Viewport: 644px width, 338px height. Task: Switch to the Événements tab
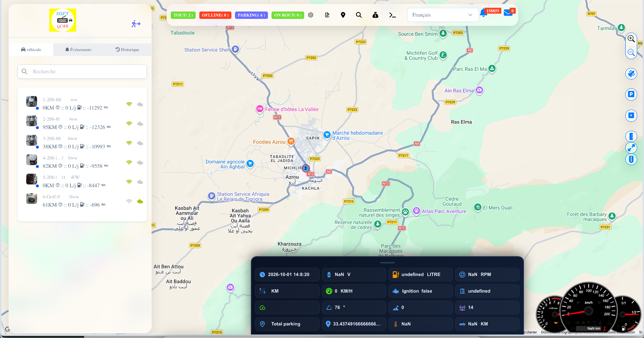click(x=78, y=50)
